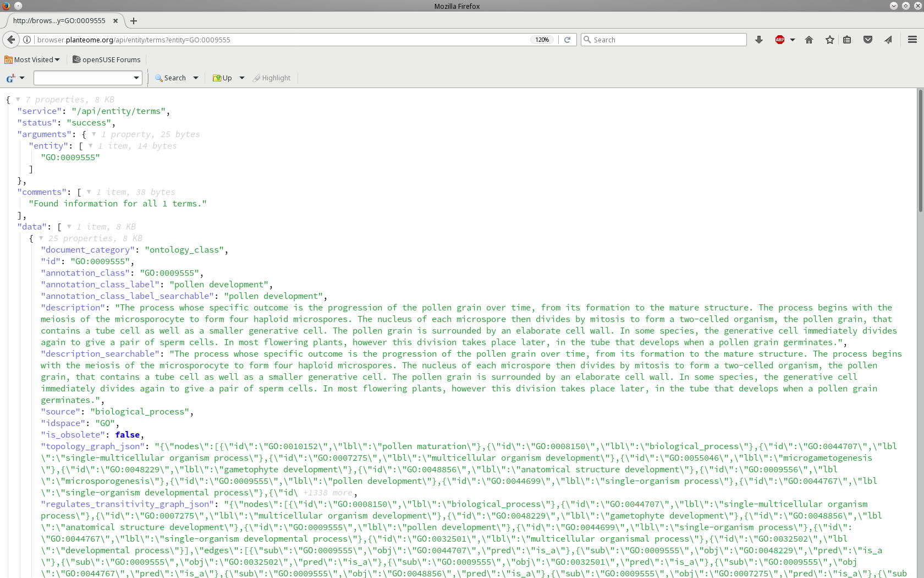
Task: Open a new tab with plus button
Action: 134,21
